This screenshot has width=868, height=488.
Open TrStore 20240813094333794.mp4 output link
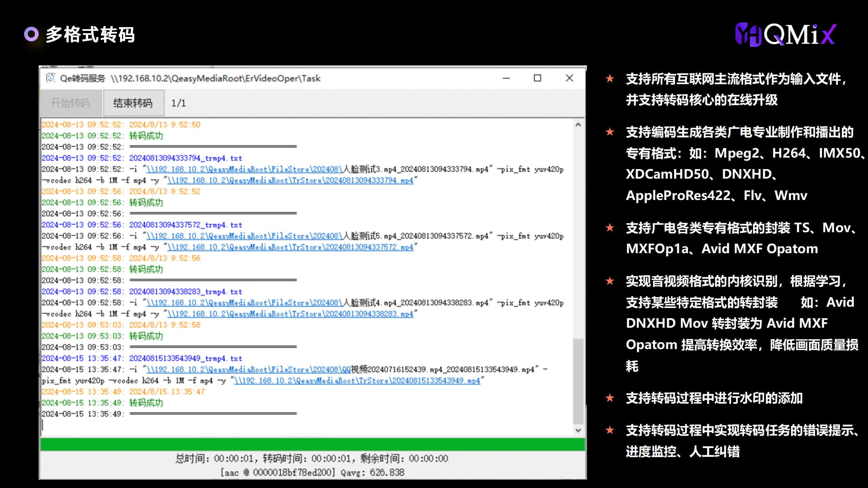(290, 181)
